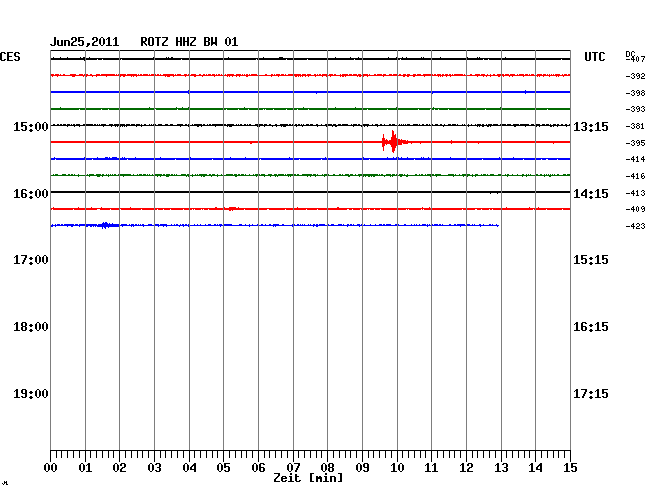Image resolution: width=650 pixels, height=494 pixels.
Task: Click the date label Jun25,2011
Action: pyautogui.click(x=85, y=42)
